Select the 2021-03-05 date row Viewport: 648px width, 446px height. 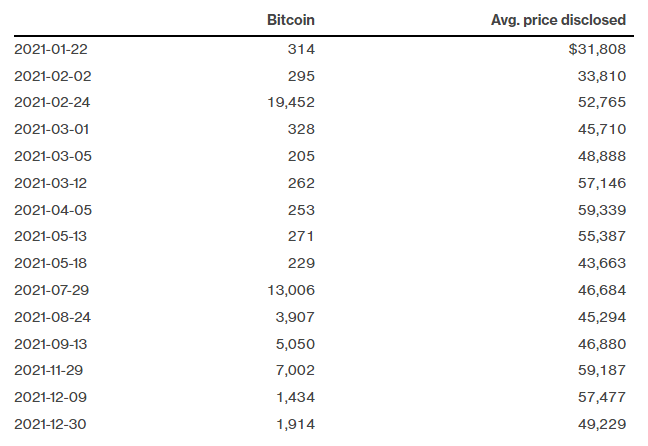coord(49,156)
